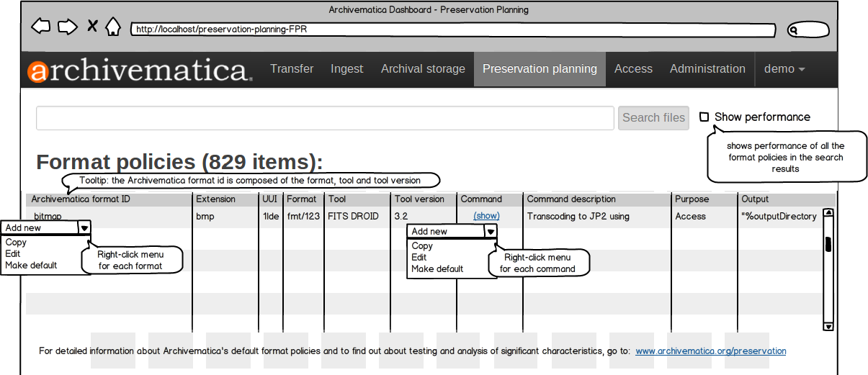
Task: Click the browser home icon
Action: [x=112, y=27]
